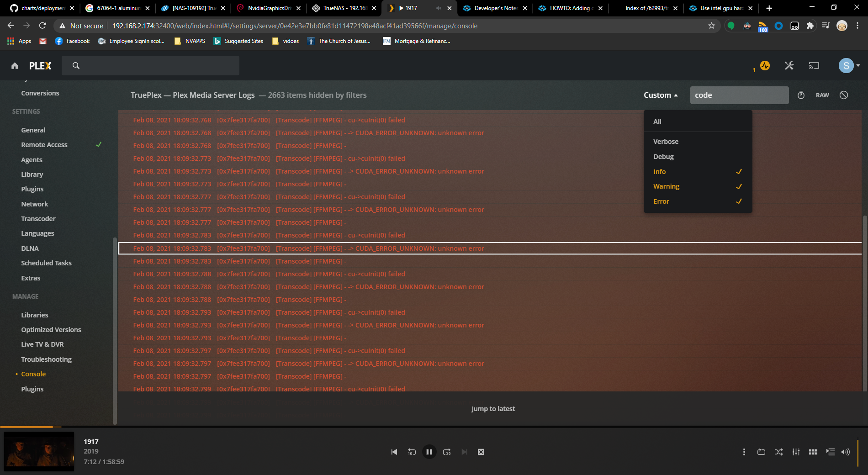The image size is (868, 475).
Task: Open Network settings
Action: tap(34, 204)
